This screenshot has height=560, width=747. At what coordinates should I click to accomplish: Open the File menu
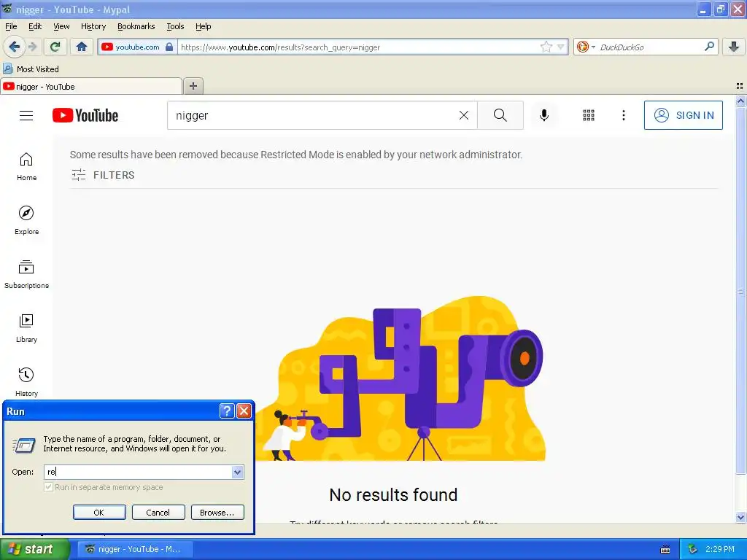click(x=11, y=26)
